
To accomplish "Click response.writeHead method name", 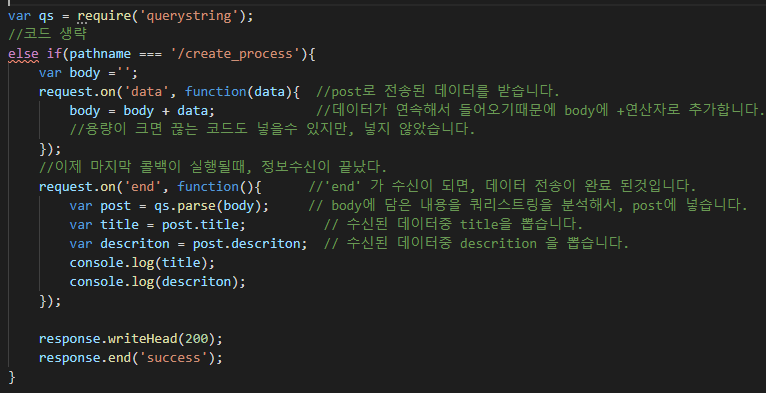I will (x=143, y=339).
